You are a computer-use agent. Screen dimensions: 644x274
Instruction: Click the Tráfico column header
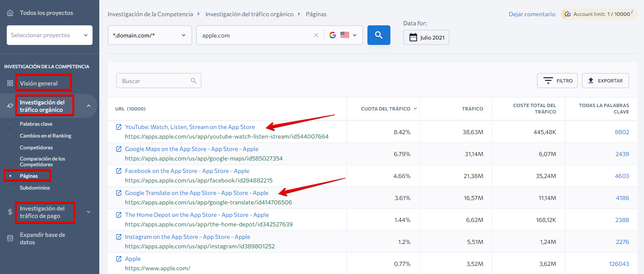point(472,109)
